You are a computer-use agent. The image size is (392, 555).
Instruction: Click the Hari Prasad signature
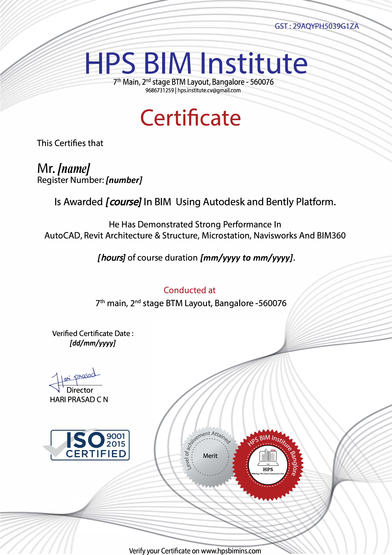pyautogui.click(x=75, y=380)
